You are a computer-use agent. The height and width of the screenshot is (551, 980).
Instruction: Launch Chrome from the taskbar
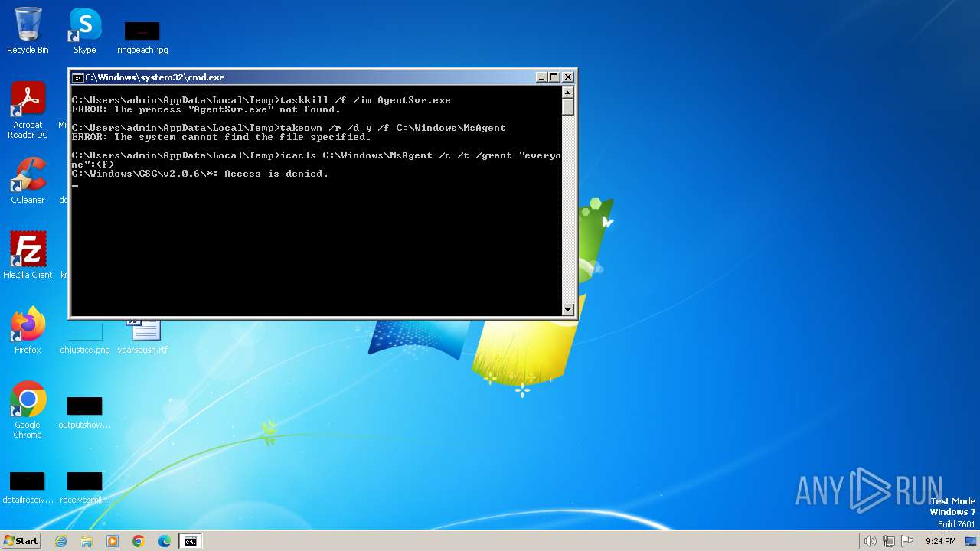click(139, 541)
